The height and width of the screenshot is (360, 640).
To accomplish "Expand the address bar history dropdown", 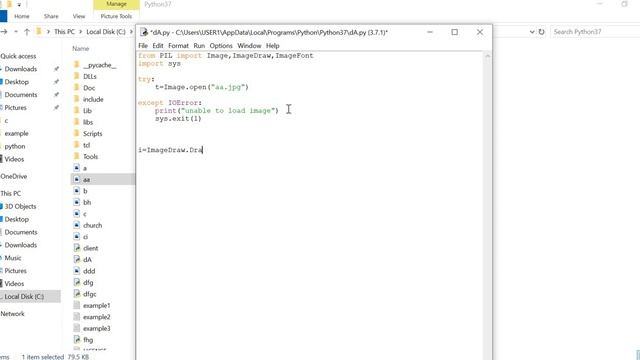I will 531,31.
